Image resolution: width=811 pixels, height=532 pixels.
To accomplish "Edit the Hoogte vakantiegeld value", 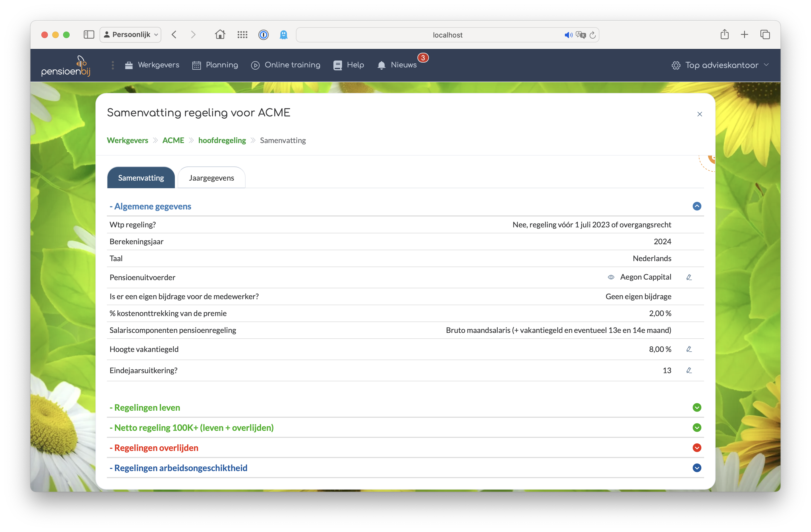I will coord(689,349).
